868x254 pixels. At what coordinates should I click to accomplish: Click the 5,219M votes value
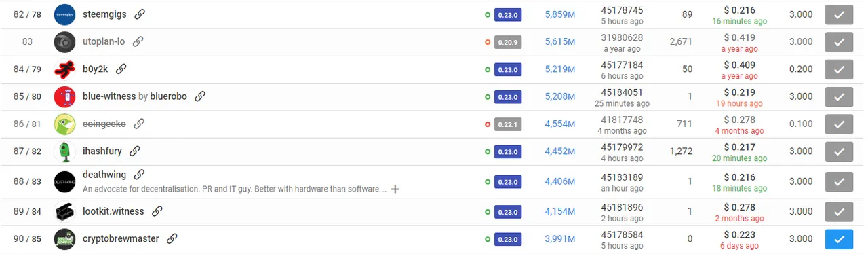(560, 69)
